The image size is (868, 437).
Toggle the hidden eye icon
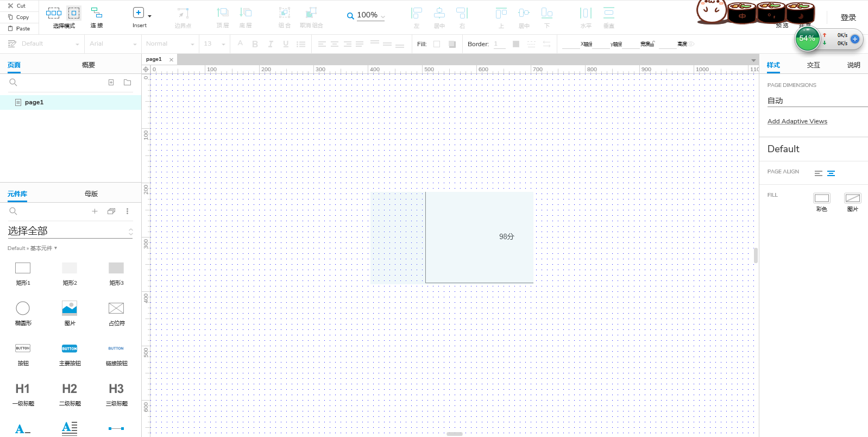(x=691, y=44)
